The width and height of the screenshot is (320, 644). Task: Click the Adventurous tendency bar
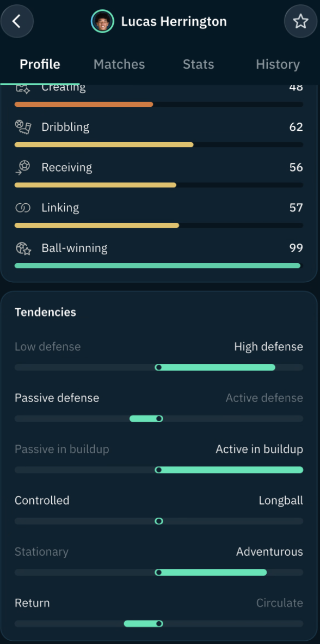point(159,572)
